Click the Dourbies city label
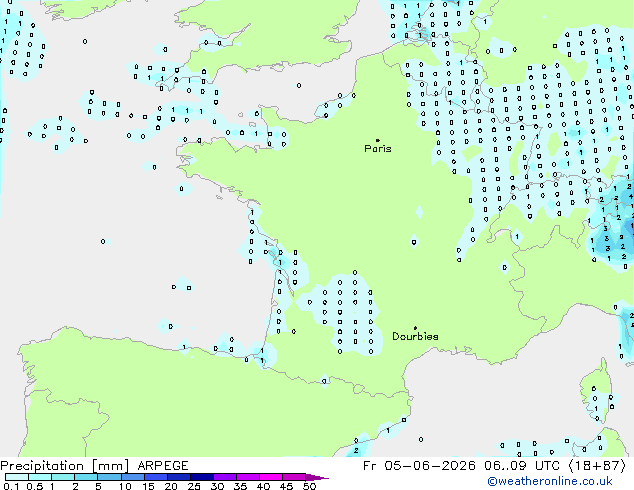634x490 pixels. coord(415,336)
